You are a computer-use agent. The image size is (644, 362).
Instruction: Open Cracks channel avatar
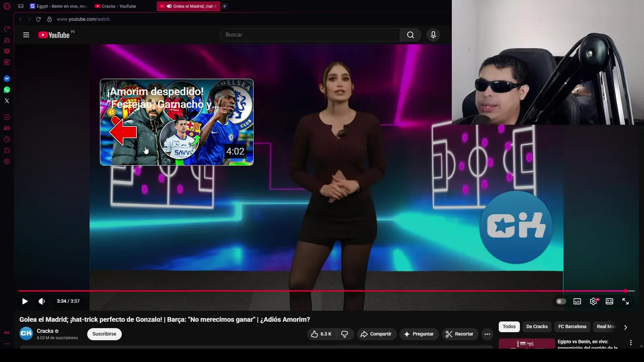click(x=26, y=333)
